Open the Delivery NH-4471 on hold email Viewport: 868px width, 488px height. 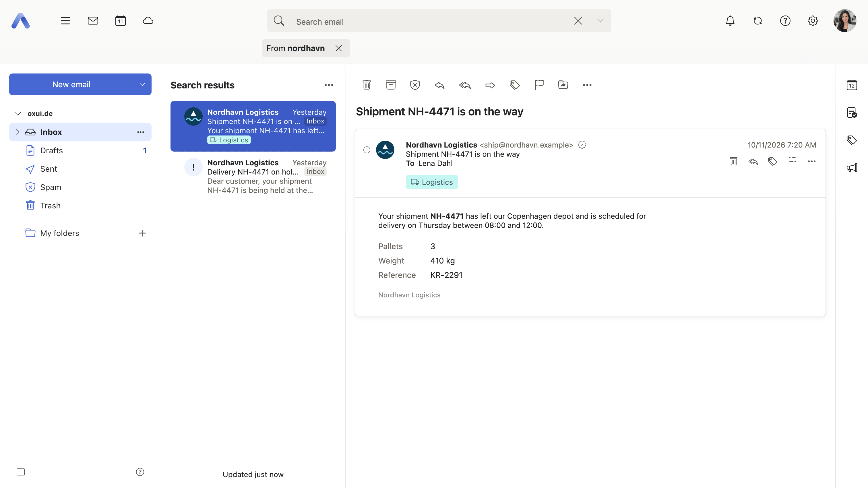coord(253,177)
